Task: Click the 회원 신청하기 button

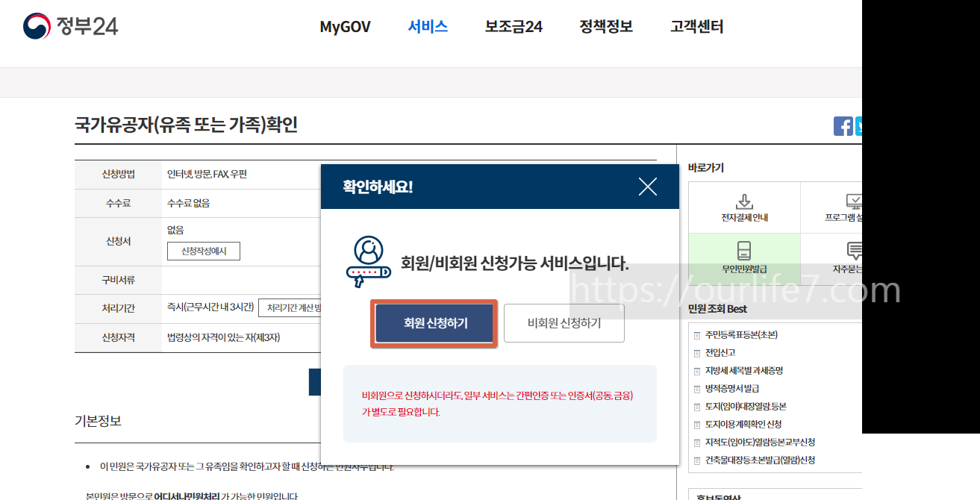Action: pos(434,323)
